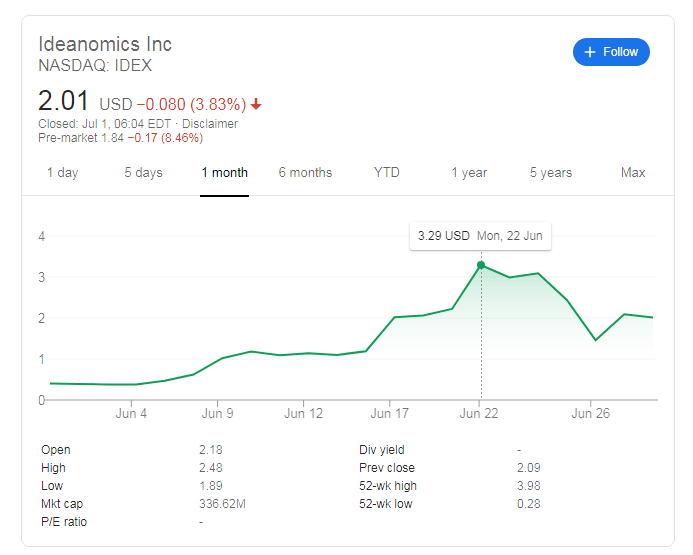Click the Jun 17 axis label
The width and height of the screenshot is (693, 555).
388,413
